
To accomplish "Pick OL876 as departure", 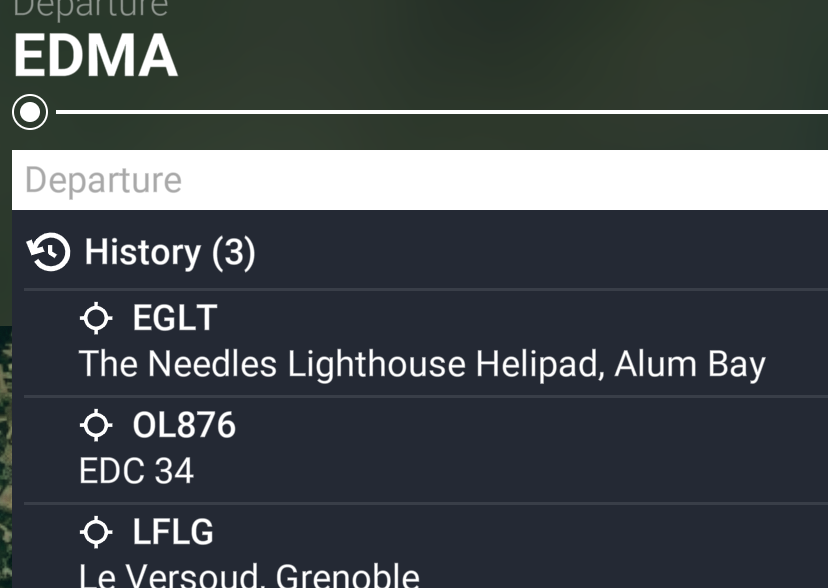I will pos(184,426).
